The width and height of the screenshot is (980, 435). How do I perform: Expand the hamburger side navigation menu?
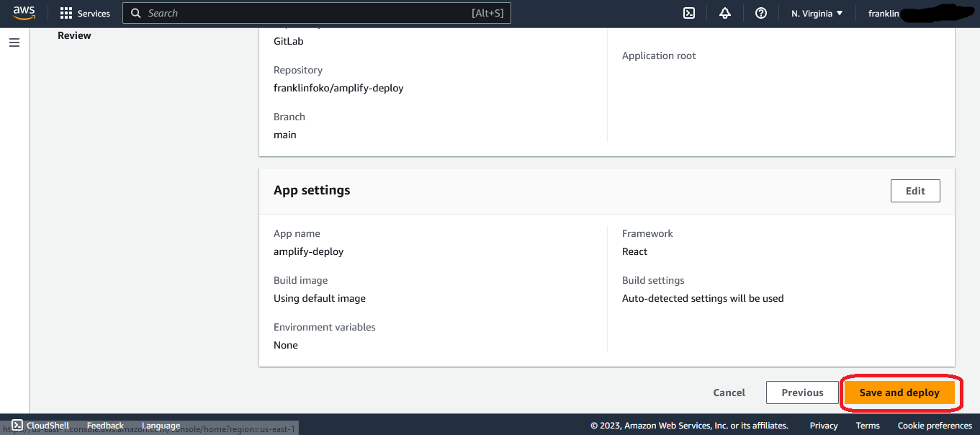tap(14, 43)
